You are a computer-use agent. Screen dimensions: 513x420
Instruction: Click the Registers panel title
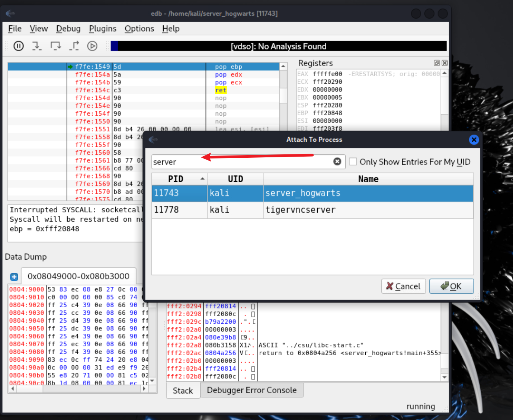pos(315,63)
